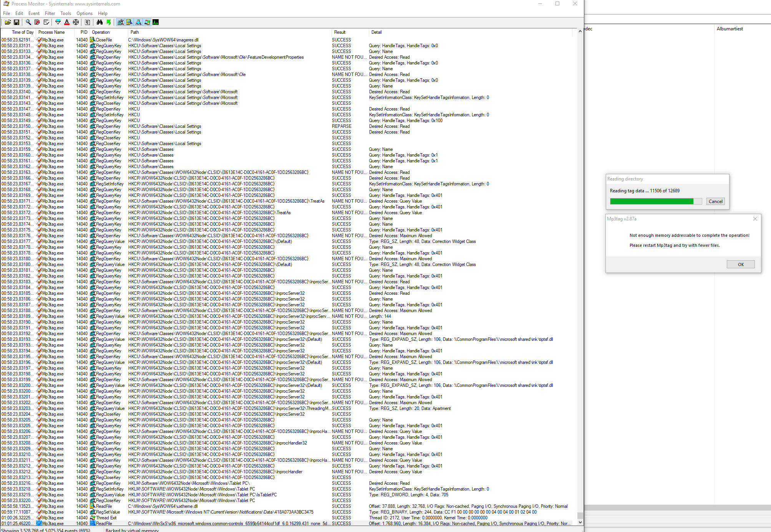Open the Highlight red A icon
The image size is (771, 532).
[x=67, y=22]
